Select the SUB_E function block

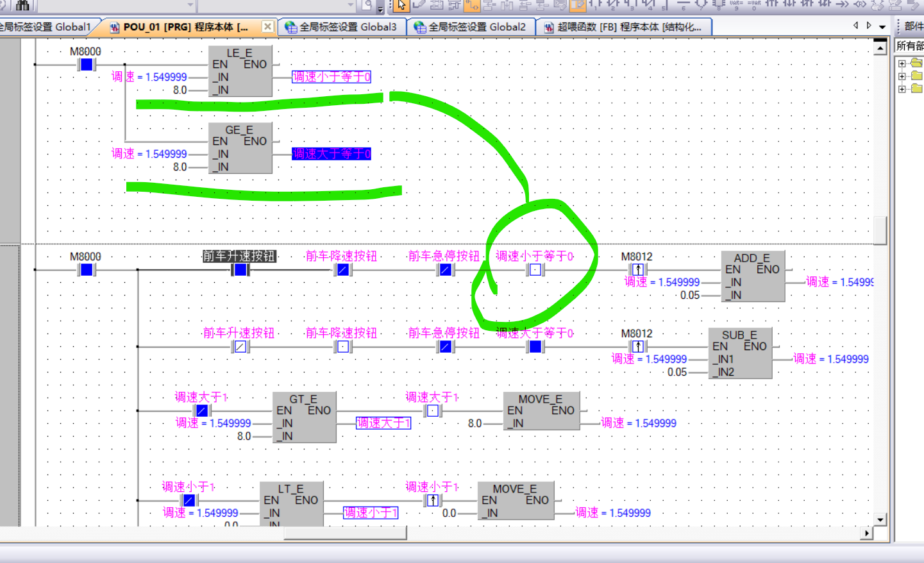coord(740,353)
